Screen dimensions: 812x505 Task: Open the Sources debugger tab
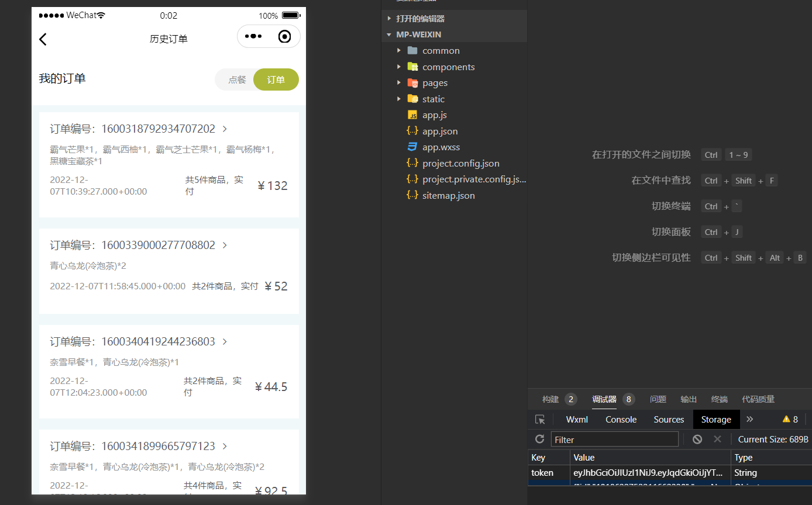(x=669, y=420)
